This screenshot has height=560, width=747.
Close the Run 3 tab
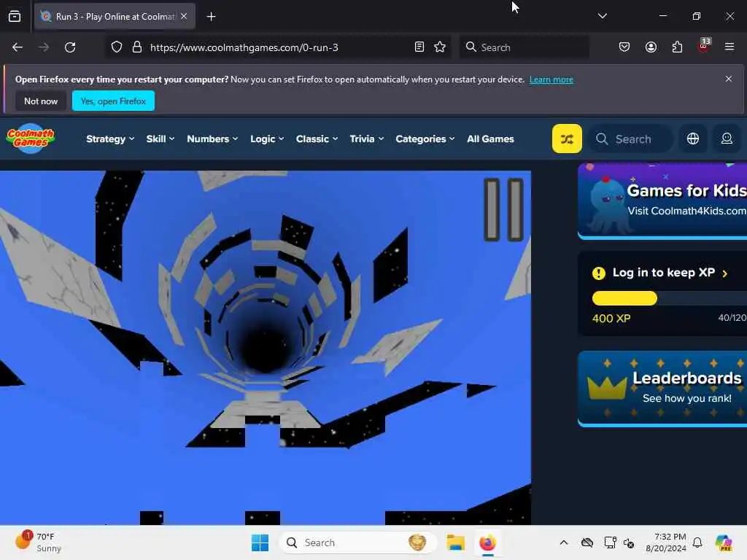pos(184,16)
